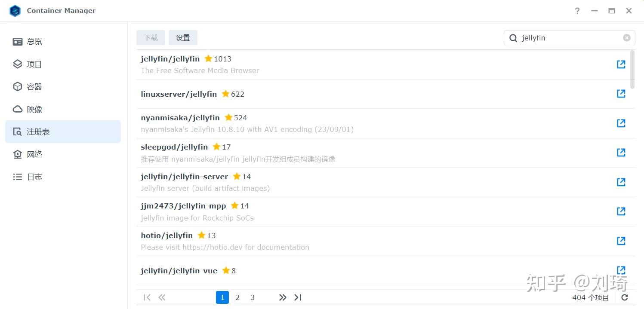Click the 524 star count
The width and height of the screenshot is (644, 309).
240,118
